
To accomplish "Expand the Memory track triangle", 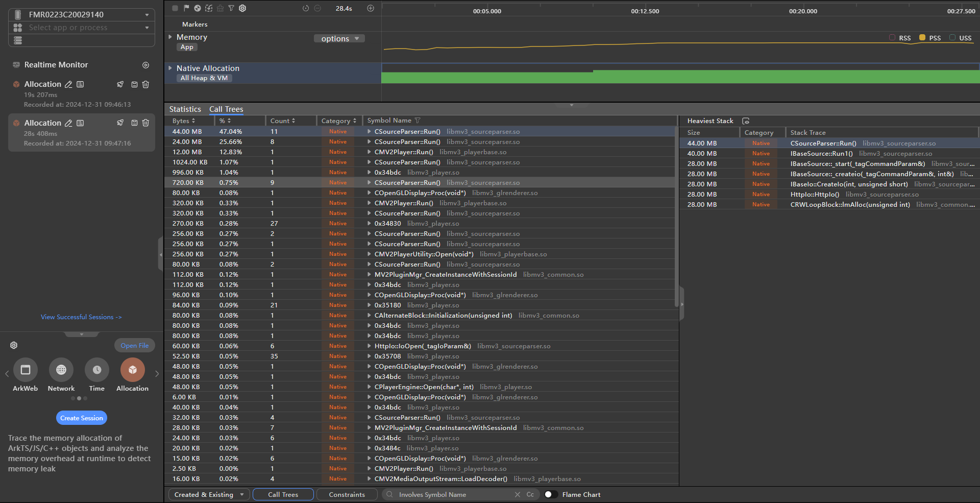I will pyautogui.click(x=170, y=37).
